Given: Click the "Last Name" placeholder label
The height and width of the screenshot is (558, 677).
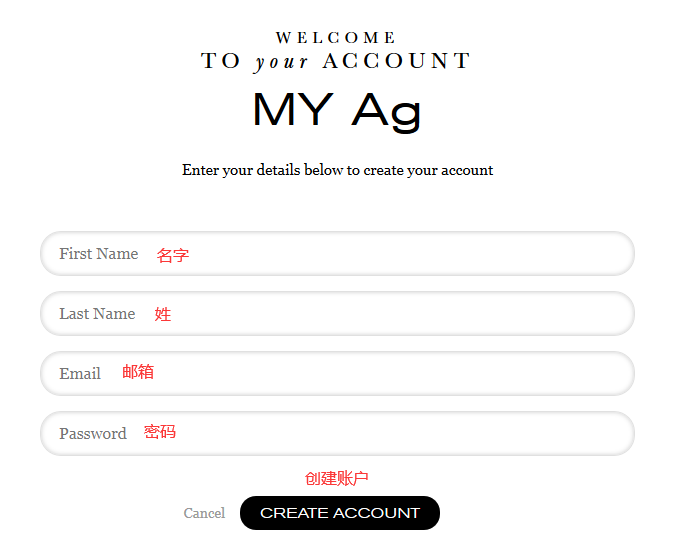Looking at the screenshot, I should tap(97, 314).
